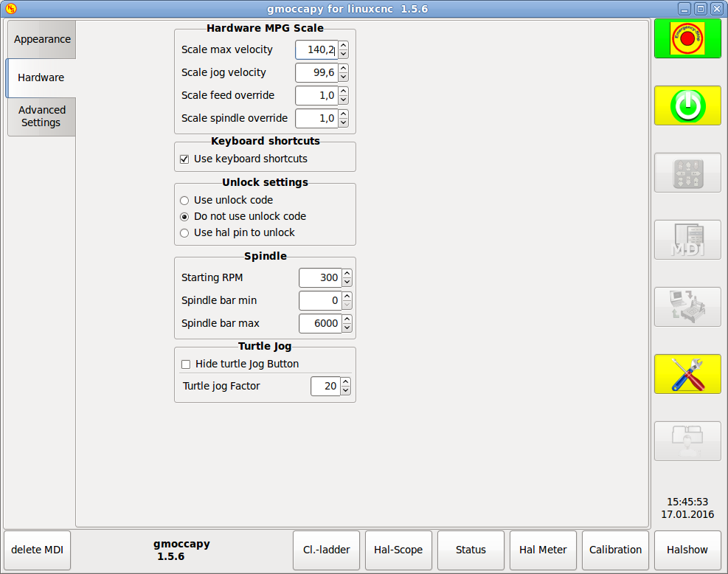Open the Status window

[471, 550]
